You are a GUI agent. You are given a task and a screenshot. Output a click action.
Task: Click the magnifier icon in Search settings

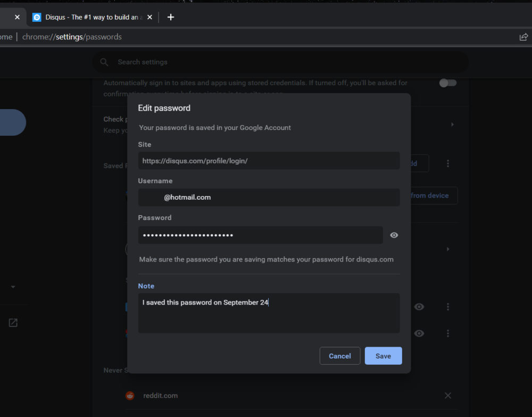pos(104,62)
